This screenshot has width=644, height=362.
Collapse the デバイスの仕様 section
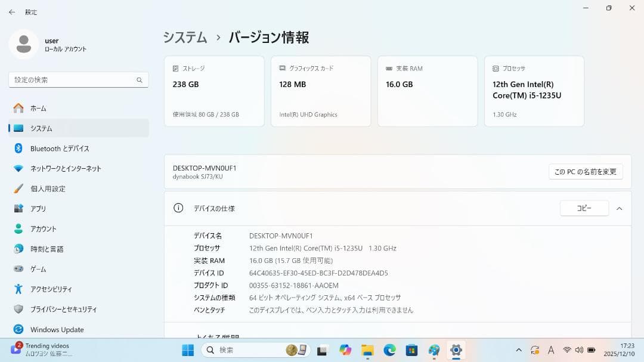tap(618, 208)
